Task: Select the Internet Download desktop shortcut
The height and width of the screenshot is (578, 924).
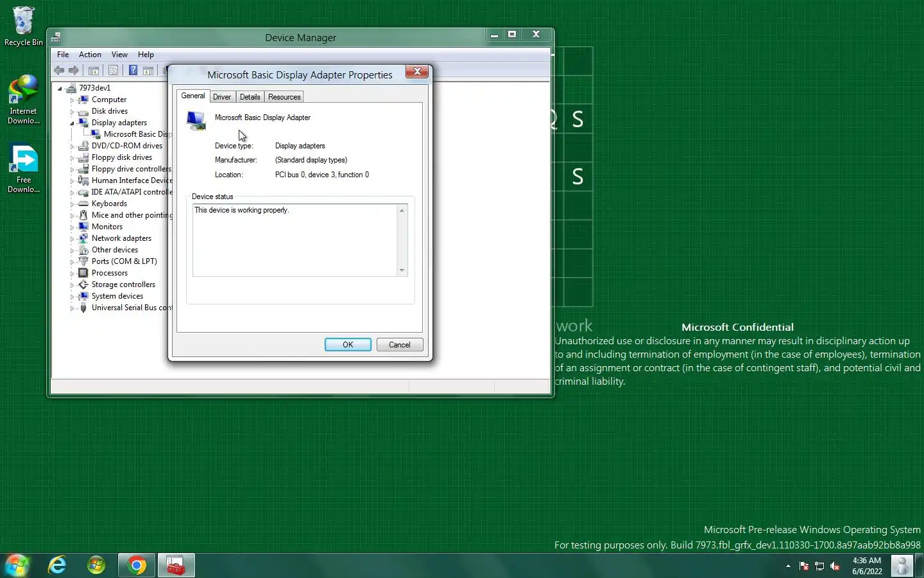Action: click(x=24, y=100)
